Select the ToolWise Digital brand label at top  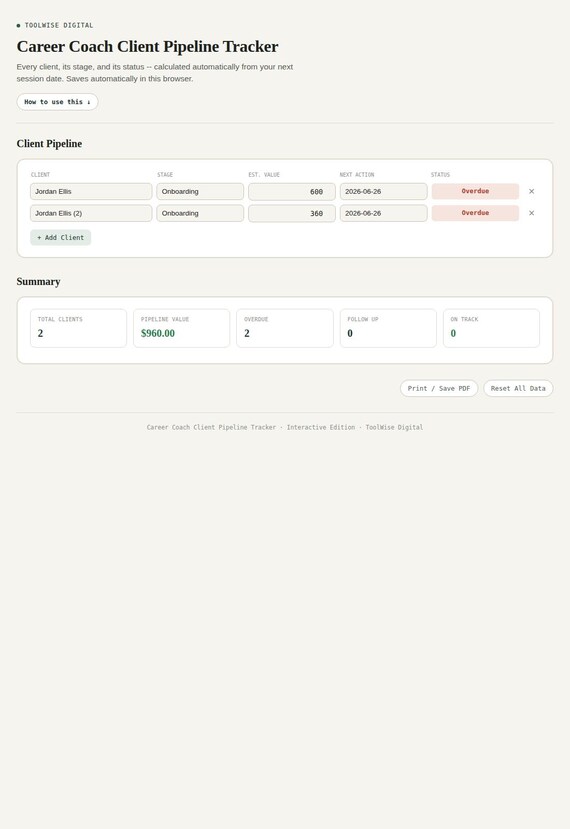click(x=59, y=25)
